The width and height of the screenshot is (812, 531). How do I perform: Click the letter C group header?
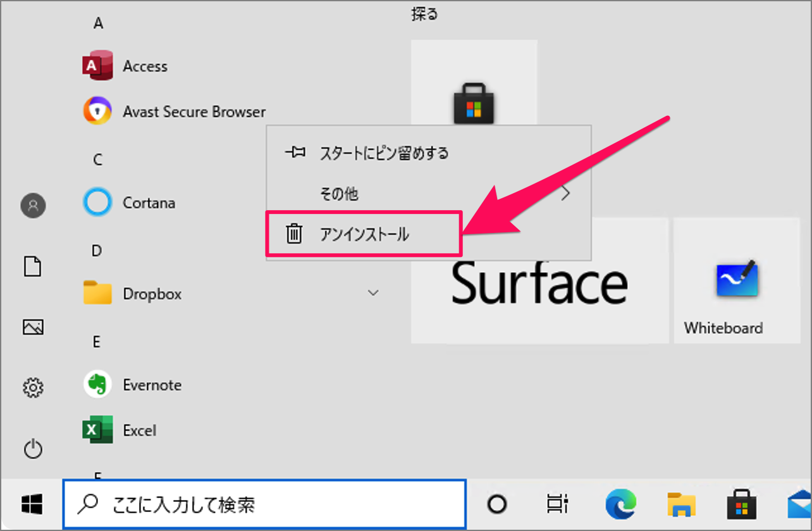coord(97,160)
